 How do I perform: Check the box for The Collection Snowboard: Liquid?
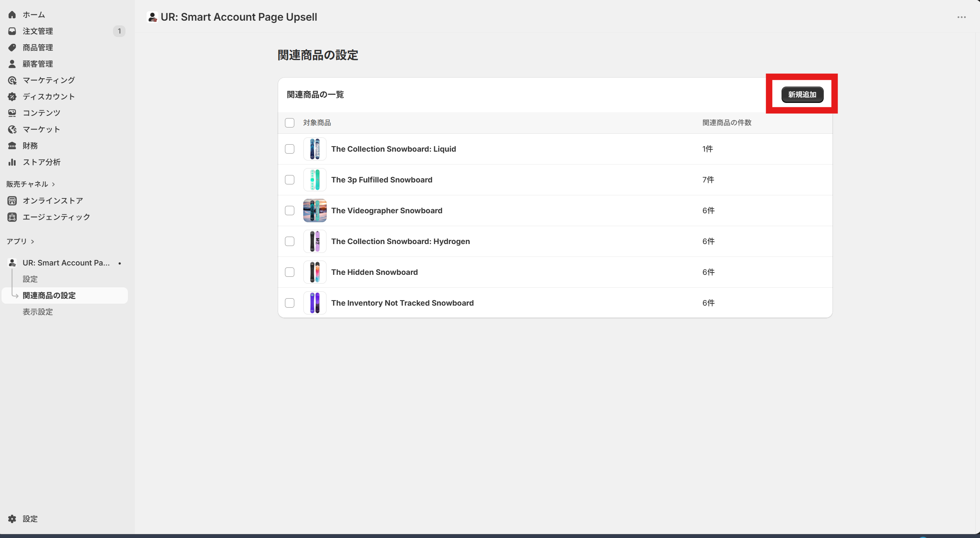pyautogui.click(x=290, y=149)
